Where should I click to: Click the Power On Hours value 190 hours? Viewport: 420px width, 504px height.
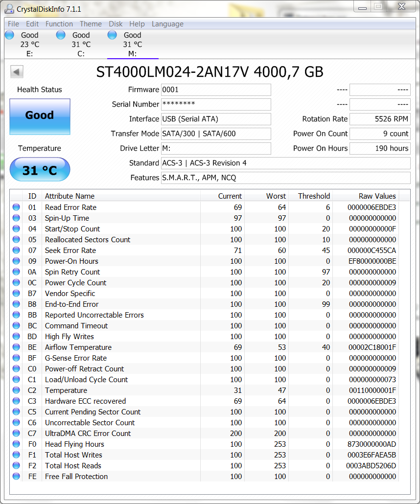coord(380,148)
